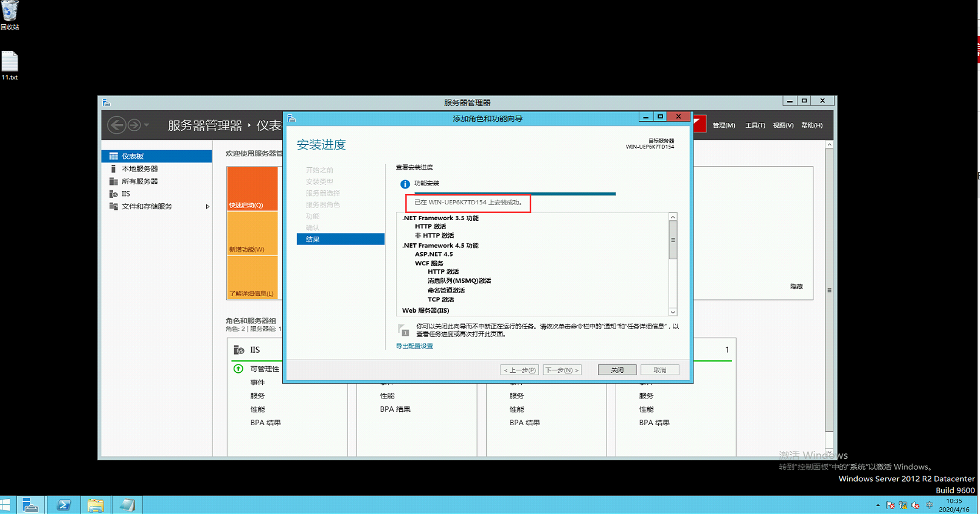Click '消息队列(MSMQ)激活' in results list
Screen dimensions: 980x514
(x=459, y=281)
